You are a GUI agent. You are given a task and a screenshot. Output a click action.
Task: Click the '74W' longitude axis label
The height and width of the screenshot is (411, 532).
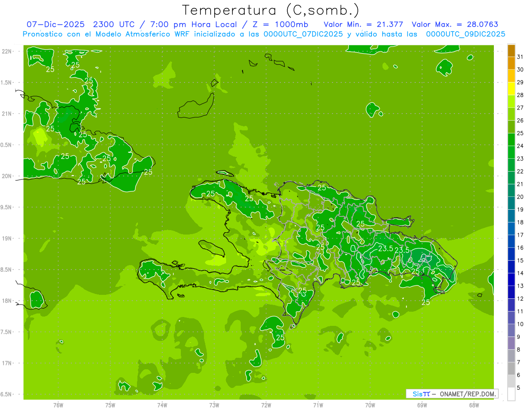(162, 405)
